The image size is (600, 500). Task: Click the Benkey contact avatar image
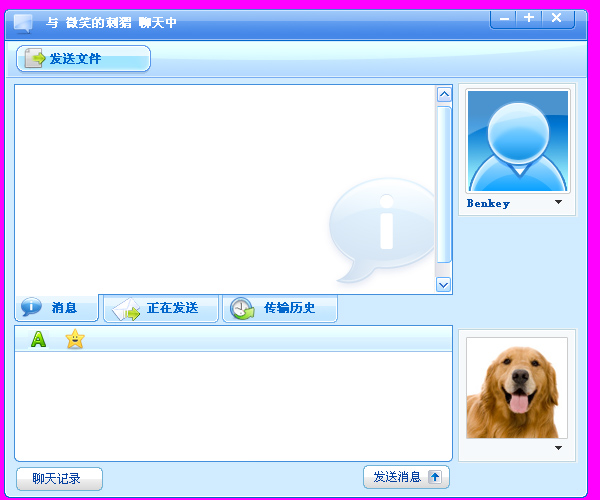pos(518,141)
